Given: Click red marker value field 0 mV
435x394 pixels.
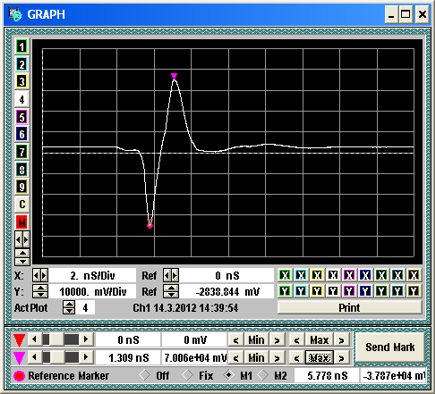Looking at the screenshot, I should pos(195,340).
